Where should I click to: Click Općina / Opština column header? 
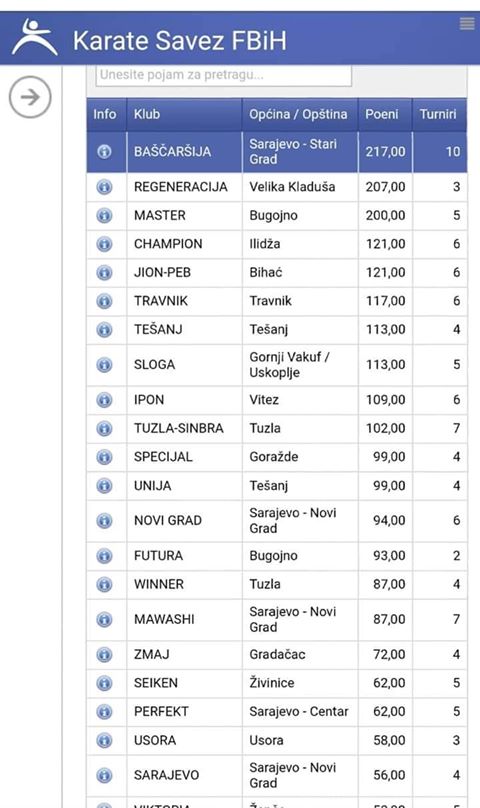click(x=300, y=114)
